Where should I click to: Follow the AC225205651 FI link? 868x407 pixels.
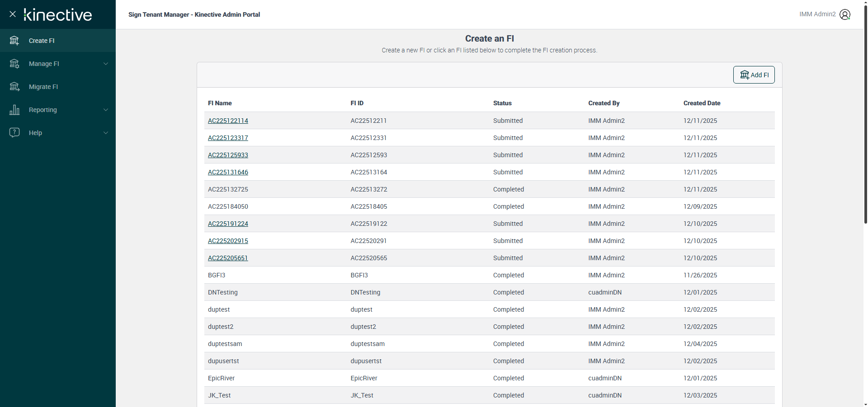tap(228, 258)
